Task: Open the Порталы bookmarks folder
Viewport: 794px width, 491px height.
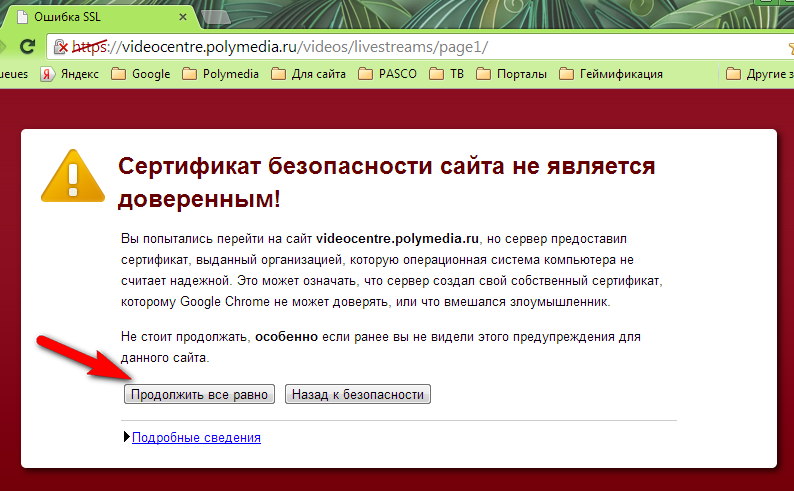Action: point(512,74)
